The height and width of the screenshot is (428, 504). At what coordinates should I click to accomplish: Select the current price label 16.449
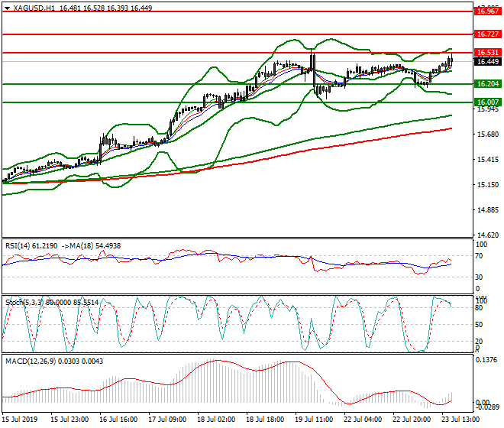click(x=488, y=61)
